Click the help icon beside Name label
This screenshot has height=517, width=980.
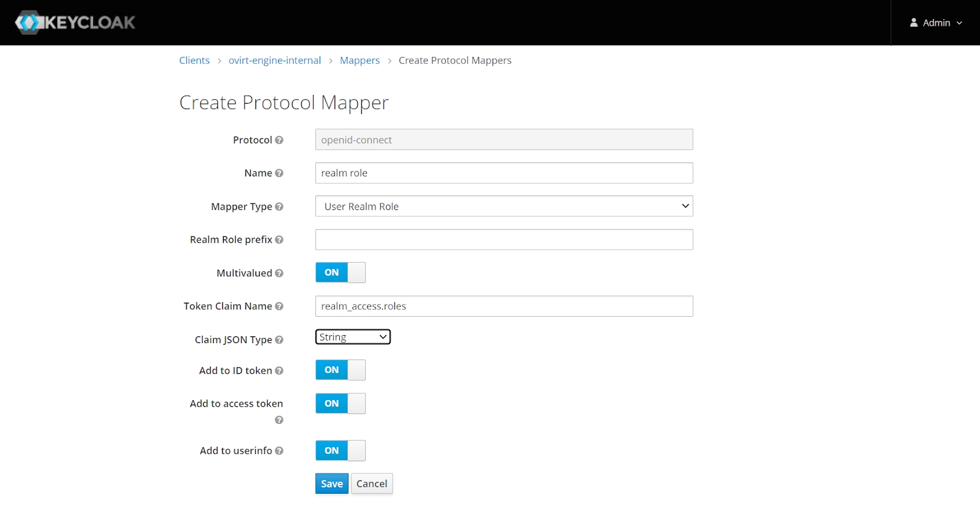(279, 173)
